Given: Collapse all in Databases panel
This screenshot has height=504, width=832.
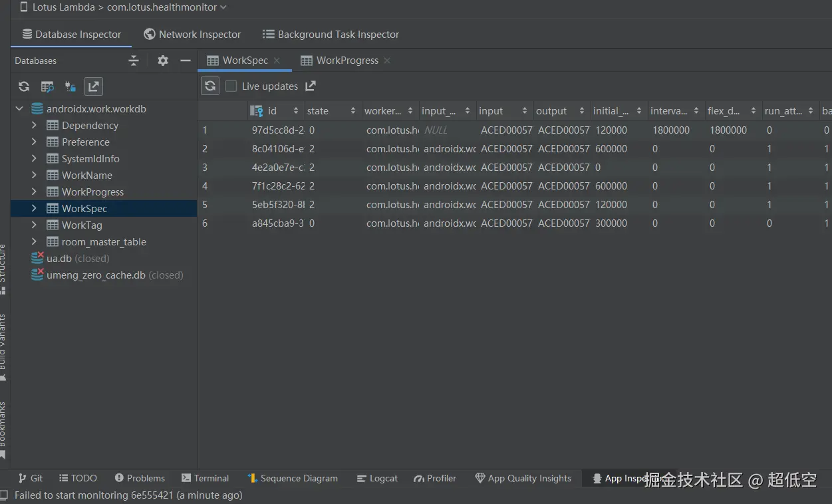Looking at the screenshot, I should (134, 61).
